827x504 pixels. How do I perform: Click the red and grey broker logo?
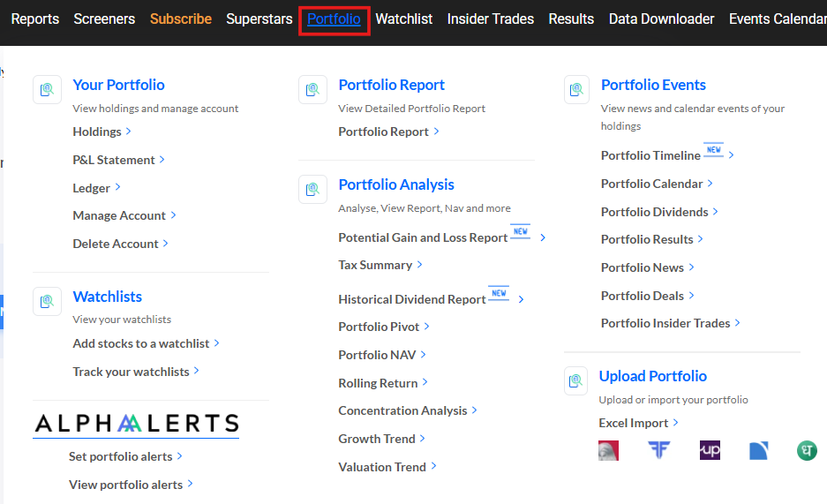608,451
